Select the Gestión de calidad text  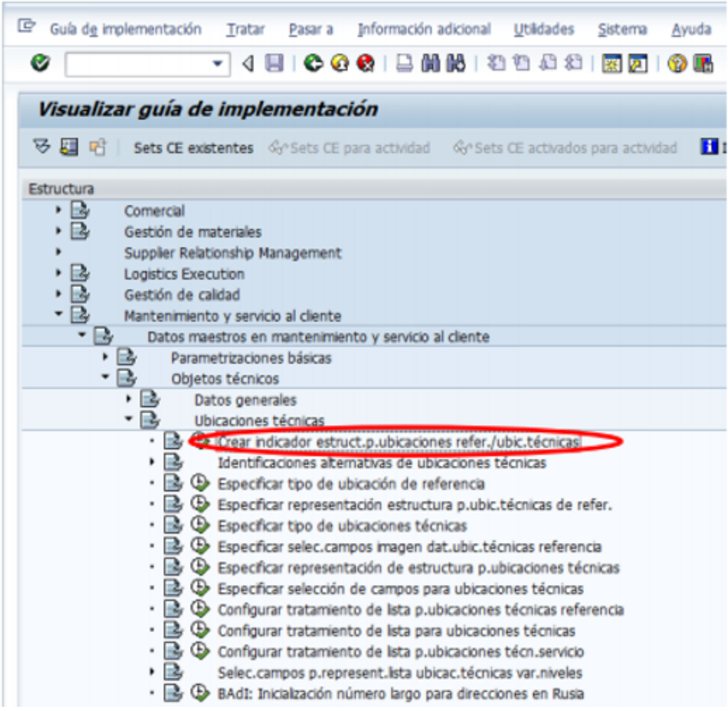(x=182, y=295)
